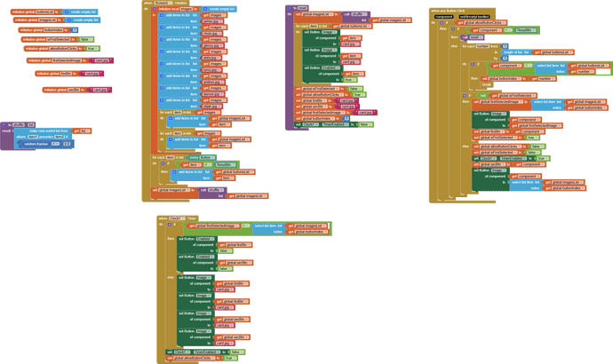Open ResetBtn dropdown in any Button.Click
Viewport: 613px width, 364px height.
pyautogui.click(x=526, y=30)
